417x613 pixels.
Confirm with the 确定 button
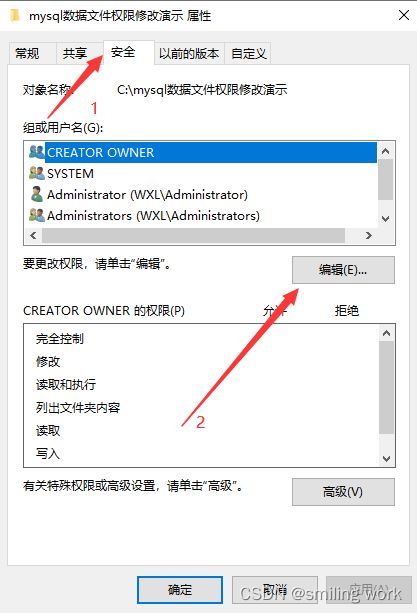pyautogui.click(x=180, y=590)
